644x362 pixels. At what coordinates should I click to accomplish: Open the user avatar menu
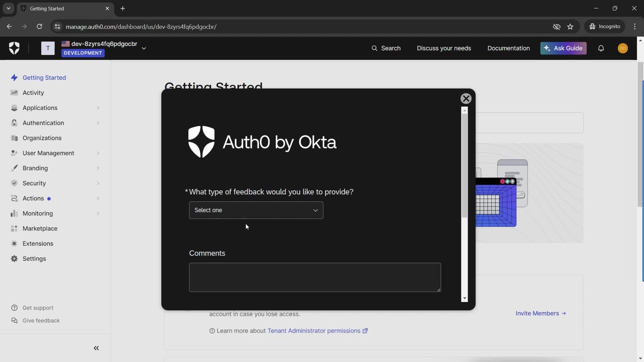pyautogui.click(x=623, y=48)
